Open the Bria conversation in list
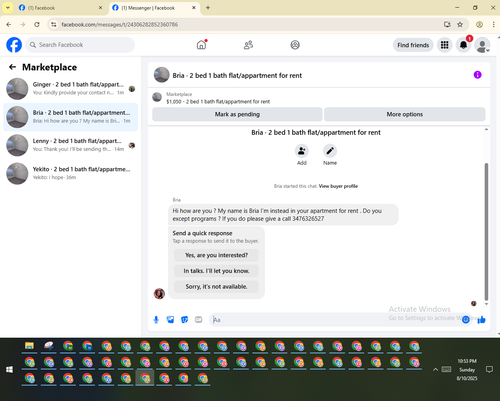500x401 pixels. point(70,117)
